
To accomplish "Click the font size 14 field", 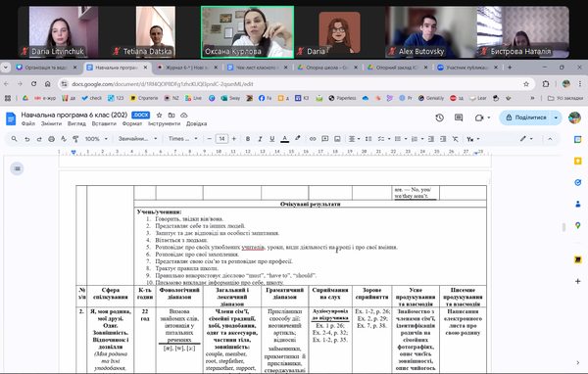I will pos(221,139).
